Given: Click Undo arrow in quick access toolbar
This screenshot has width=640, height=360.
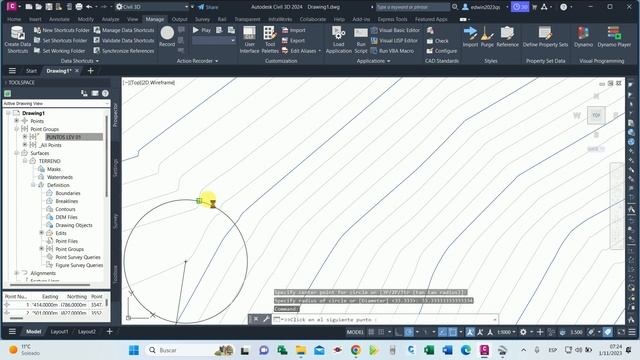Looking at the screenshot, I should point(89,7).
